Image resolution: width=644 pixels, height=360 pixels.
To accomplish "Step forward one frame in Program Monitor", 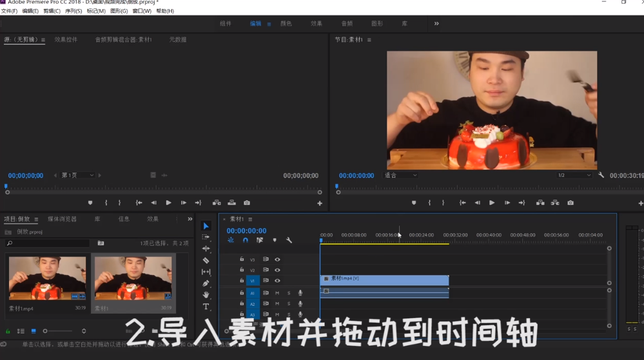I will coord(507,203).
